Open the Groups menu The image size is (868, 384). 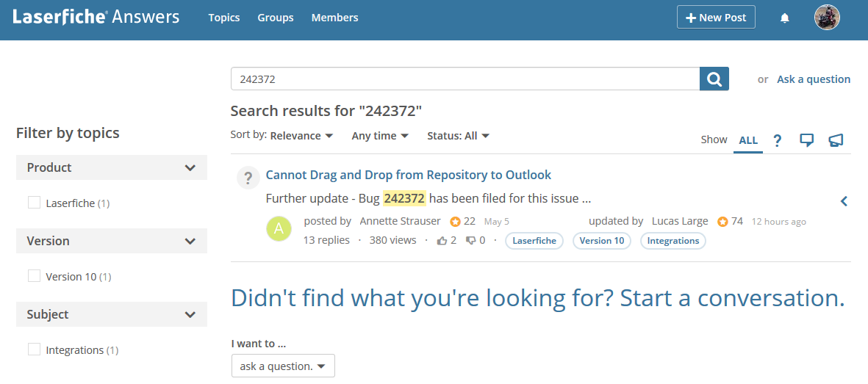[276, 18]
